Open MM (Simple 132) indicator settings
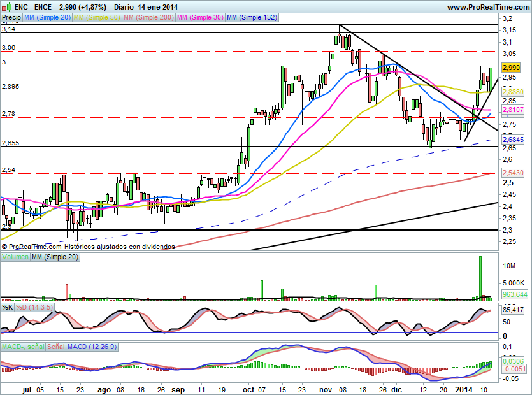 (x=252, y=18)
